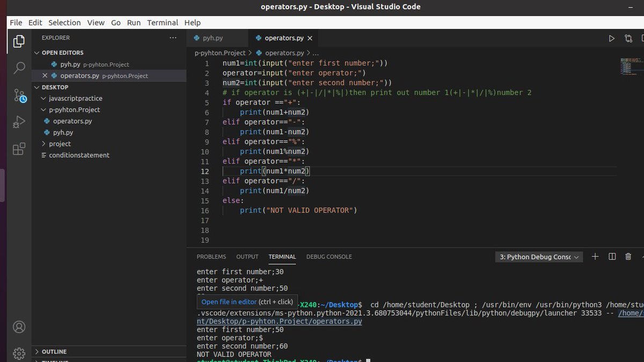Open the Source Control view

pos(19,95)
